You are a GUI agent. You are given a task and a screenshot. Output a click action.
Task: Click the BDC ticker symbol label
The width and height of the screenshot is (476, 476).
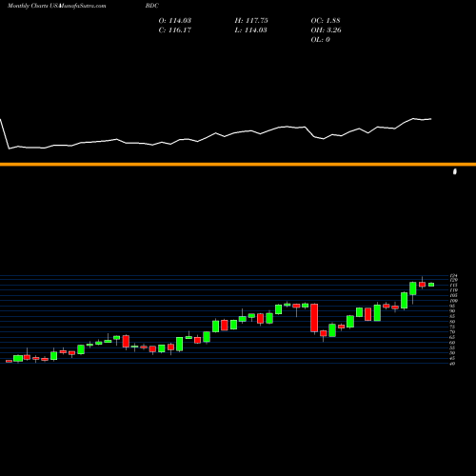(152, 6)
